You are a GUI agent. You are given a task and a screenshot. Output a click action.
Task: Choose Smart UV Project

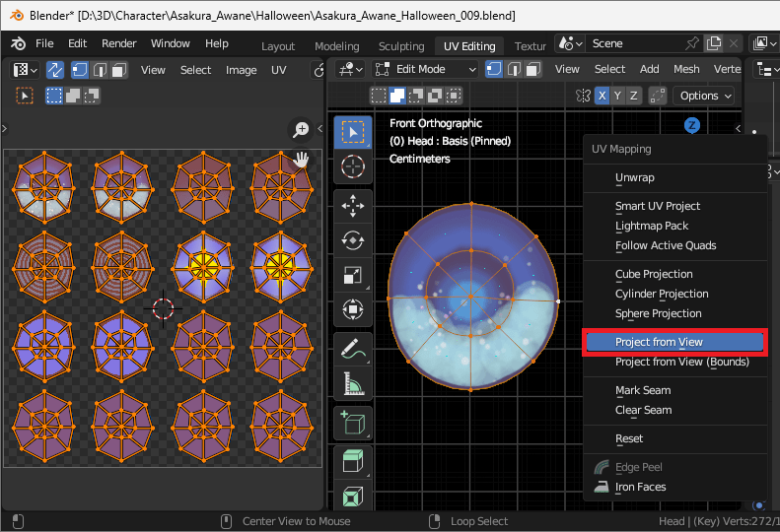[x=658, y=206]
